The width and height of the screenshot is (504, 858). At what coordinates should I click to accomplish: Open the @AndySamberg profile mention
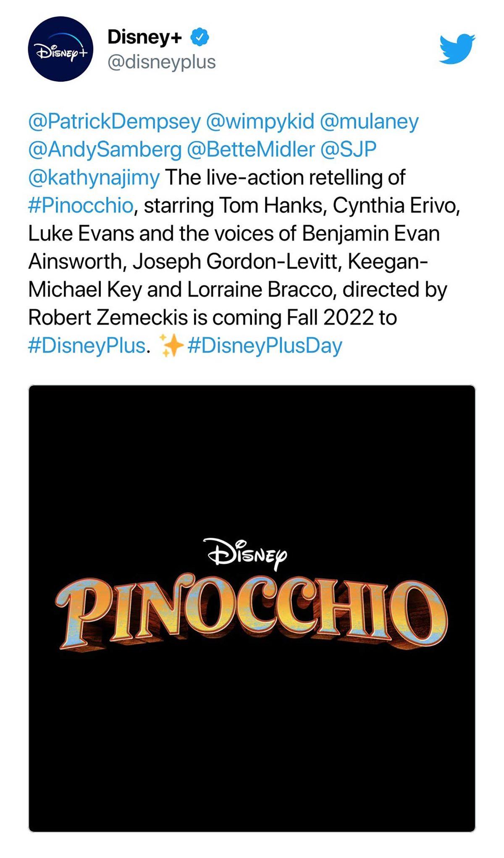(105, 150)
